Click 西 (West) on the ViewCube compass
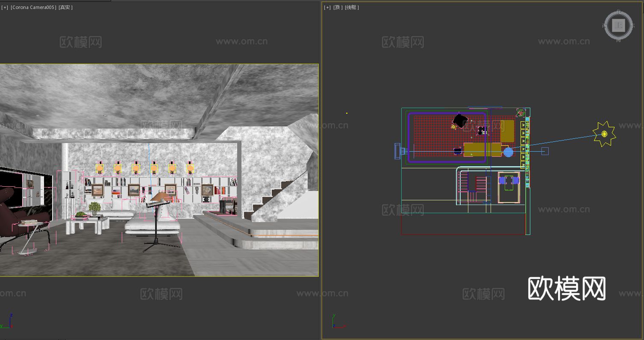This screenshot has width=644, height=340. [604, 25]
